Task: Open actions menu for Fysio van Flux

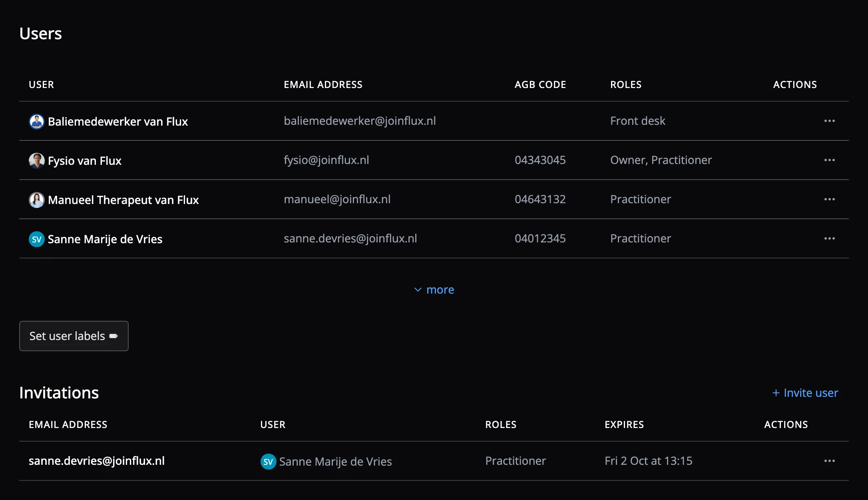Action: [x=829, y=160]
